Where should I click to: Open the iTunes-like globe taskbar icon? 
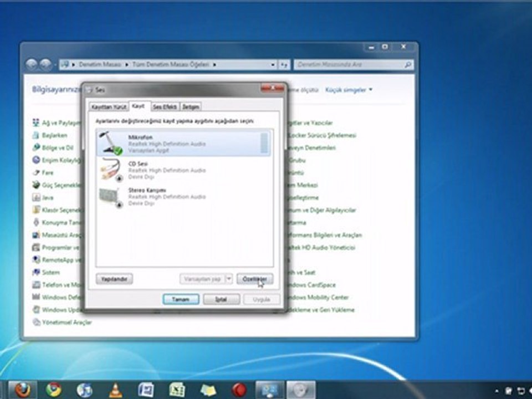(84, 390)
